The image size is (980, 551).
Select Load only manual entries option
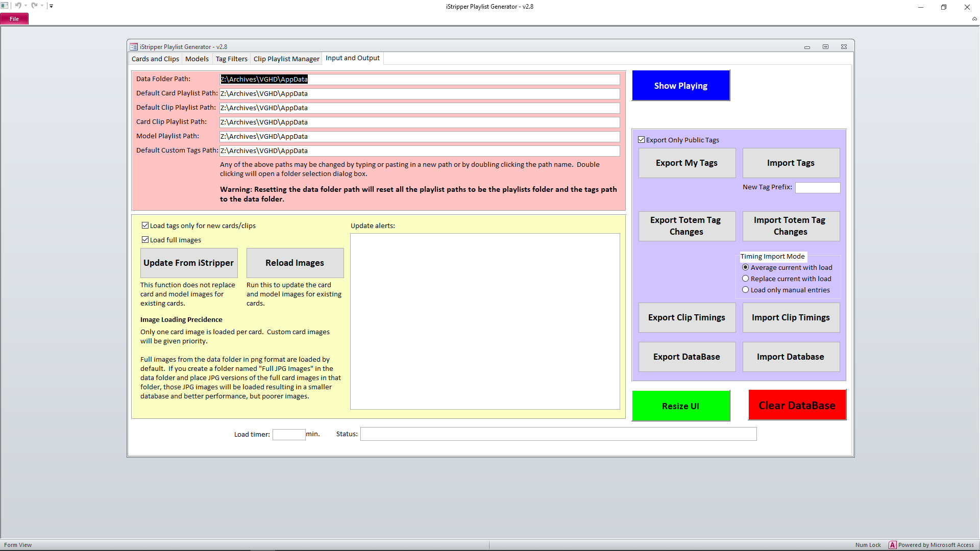pos(745,290)
